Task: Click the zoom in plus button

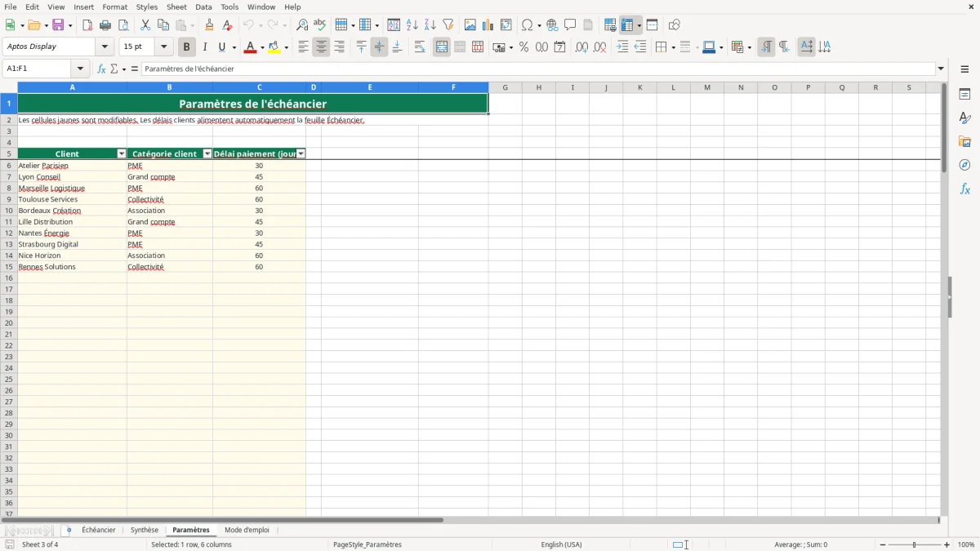Action: click(947, 544)
